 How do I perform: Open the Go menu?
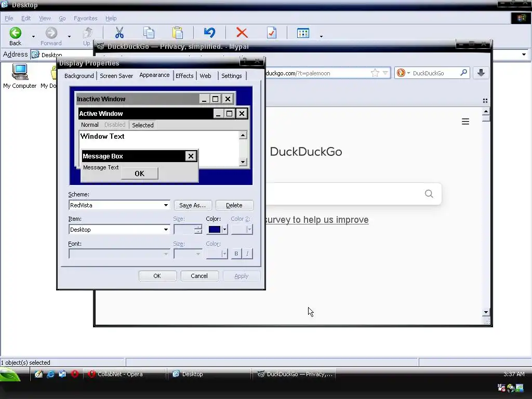coord(62,18)
